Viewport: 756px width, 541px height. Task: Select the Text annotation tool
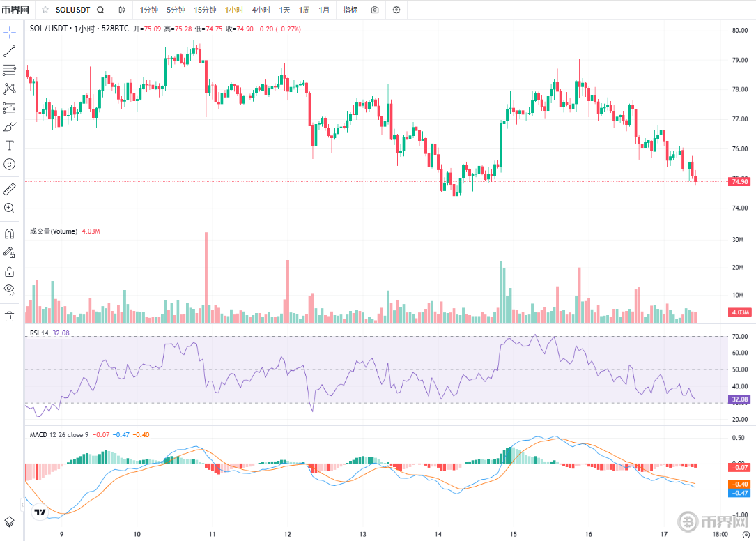click(10, 145)
